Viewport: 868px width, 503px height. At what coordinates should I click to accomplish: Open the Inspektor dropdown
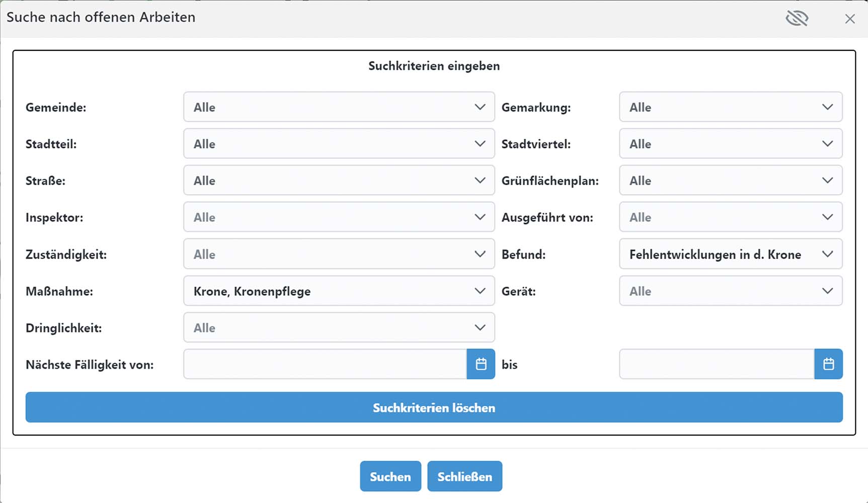pos(339,217)
